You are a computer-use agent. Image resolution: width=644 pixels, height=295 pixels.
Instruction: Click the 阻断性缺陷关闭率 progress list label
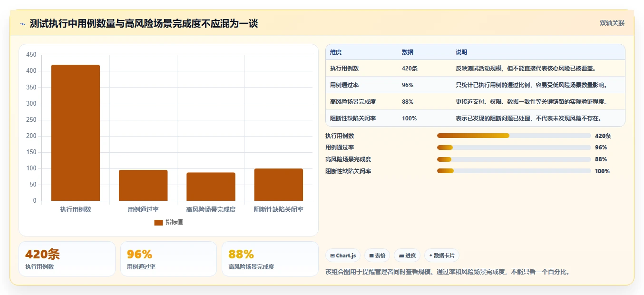point(348,171)
